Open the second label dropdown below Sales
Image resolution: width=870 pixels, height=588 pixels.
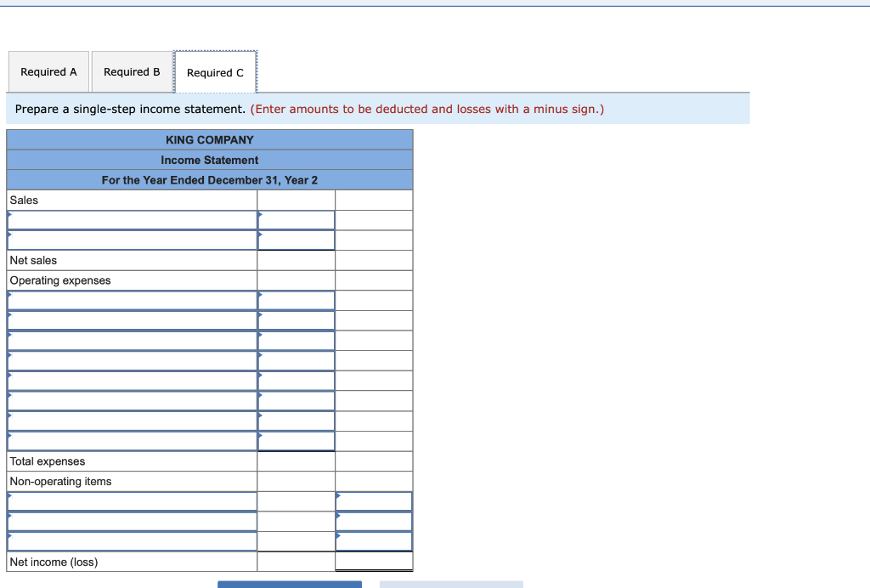pyautogui.click(x=132, y=239)
